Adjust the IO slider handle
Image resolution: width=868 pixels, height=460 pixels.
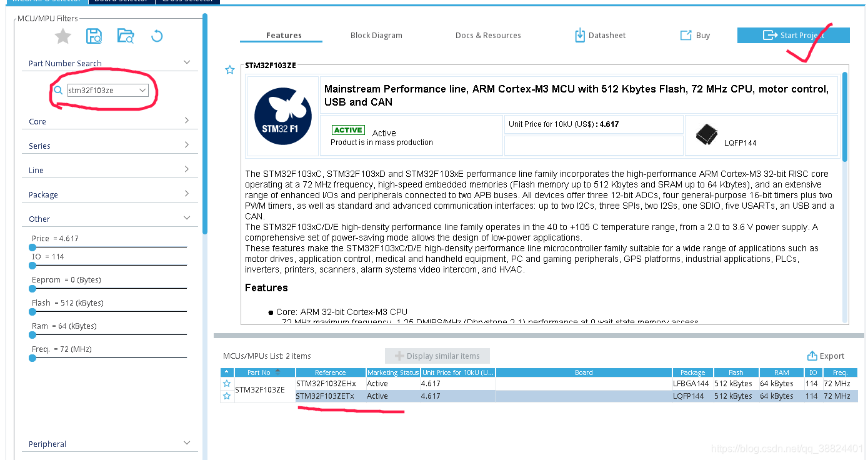tap(32, 266)
